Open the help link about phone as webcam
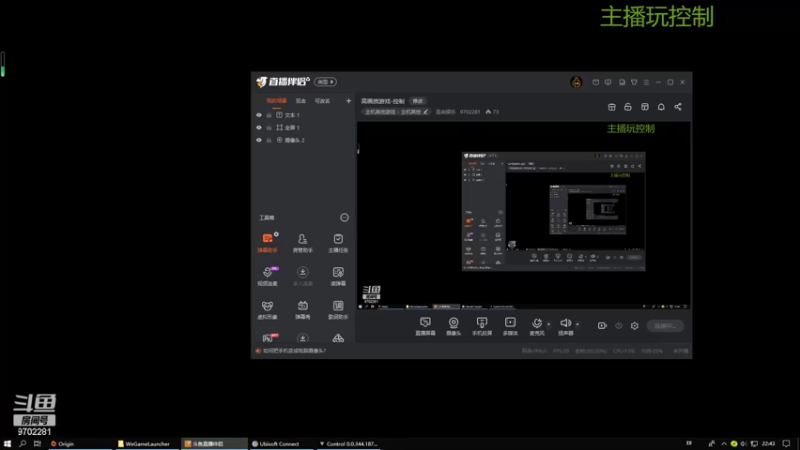This screenshot has height=450, width=800. point(294,351)
